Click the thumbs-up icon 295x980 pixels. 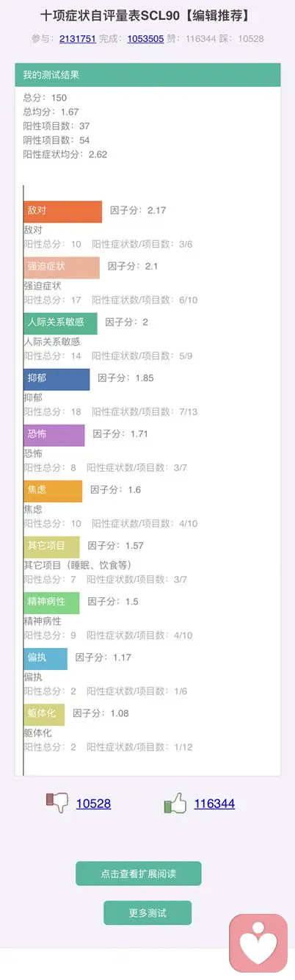click(175, 803)
